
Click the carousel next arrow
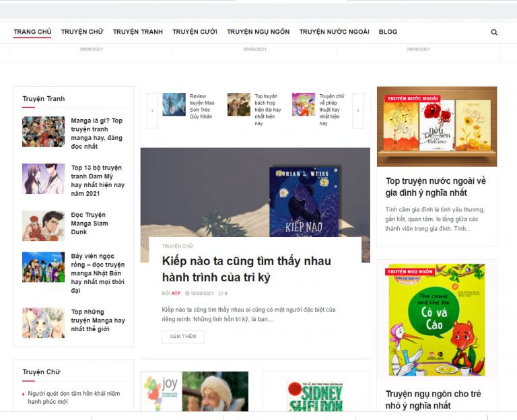tap(358, 111)
